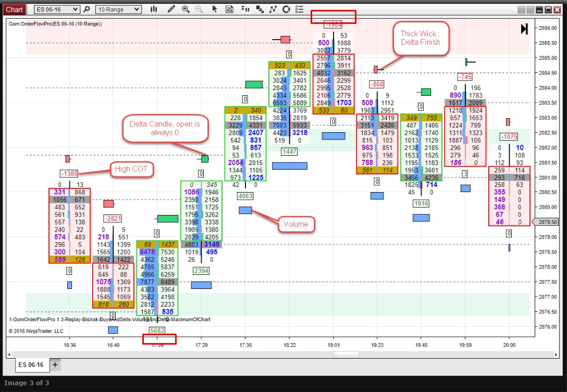
Task: Maximize the chart window
Action: point(548,10)
